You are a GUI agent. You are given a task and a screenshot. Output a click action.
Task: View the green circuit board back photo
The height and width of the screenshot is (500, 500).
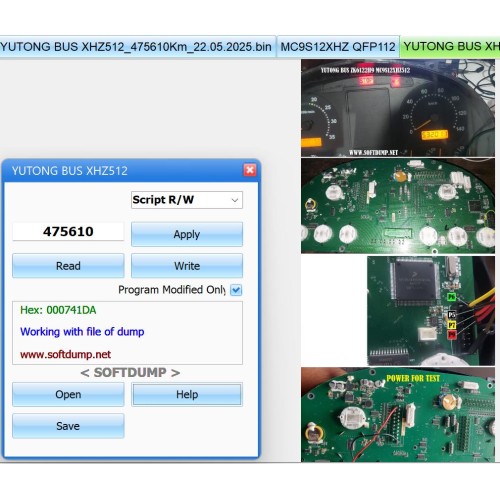pos(398,206)
